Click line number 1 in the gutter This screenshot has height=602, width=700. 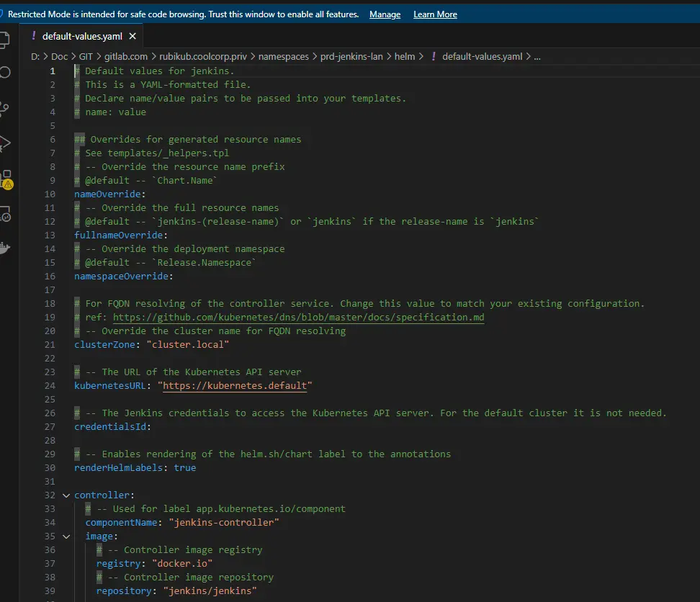[x=53, y=71]
